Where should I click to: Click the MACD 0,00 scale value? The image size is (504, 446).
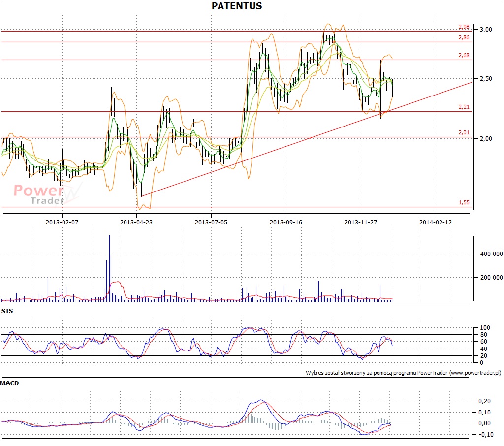(485, 423)
